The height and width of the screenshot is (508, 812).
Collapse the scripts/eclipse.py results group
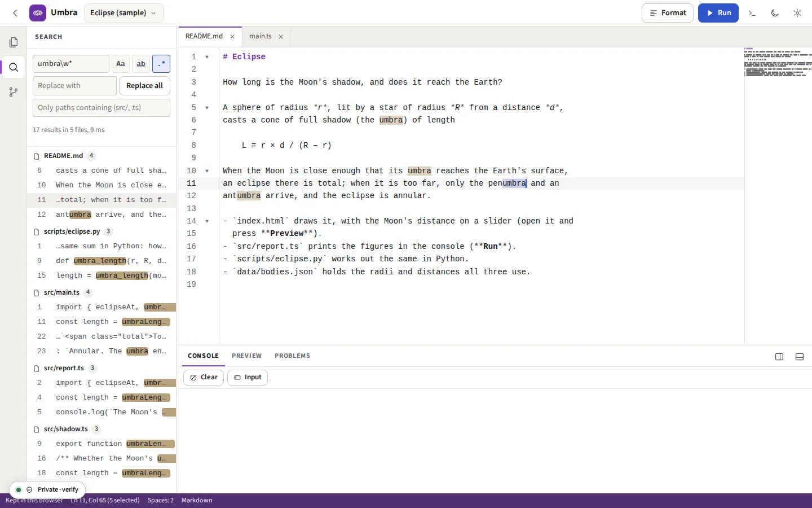(101, 231)
